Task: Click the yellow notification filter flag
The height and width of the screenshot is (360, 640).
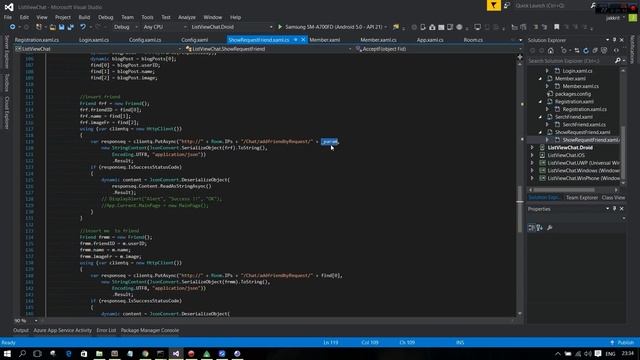Action: pos(493,5)
